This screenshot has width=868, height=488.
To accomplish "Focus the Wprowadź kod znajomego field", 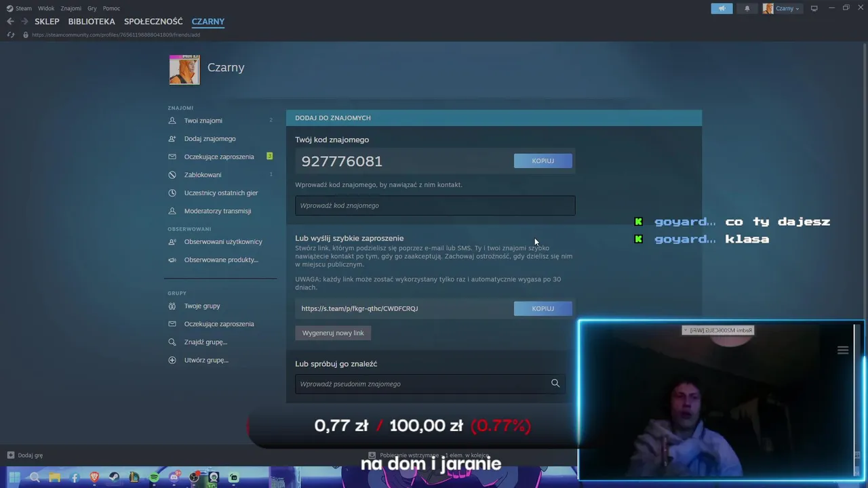I will point(435,205).
